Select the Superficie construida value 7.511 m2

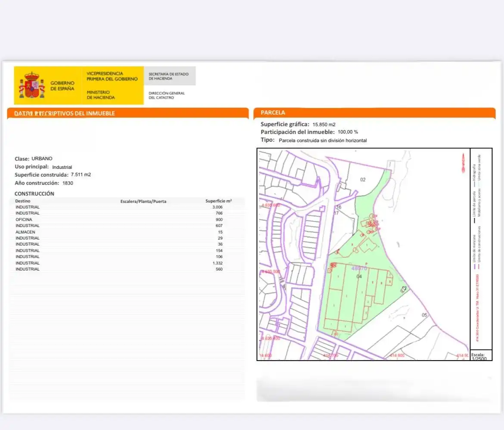(x=81, y=174)
